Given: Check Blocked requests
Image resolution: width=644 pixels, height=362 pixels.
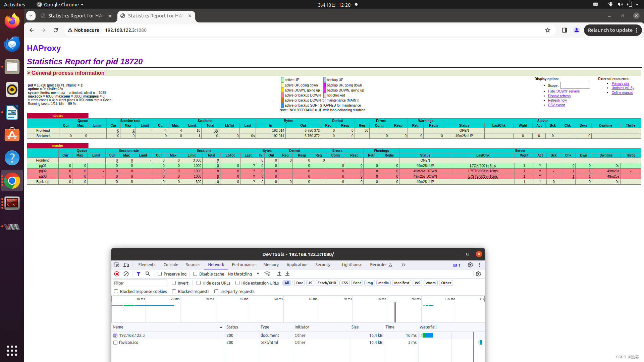Looking at the screenshot, I should pyautogui.click(x=174, y=291).
